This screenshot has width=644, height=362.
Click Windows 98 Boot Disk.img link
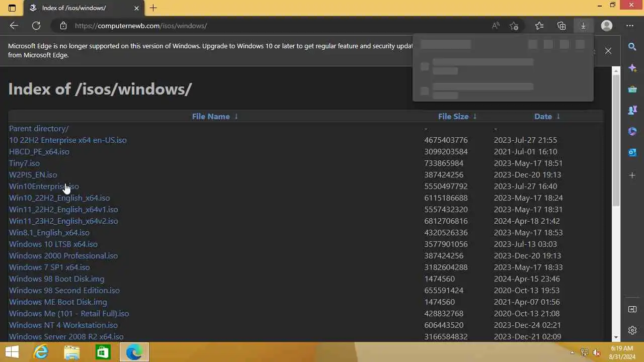pos(57,279)
